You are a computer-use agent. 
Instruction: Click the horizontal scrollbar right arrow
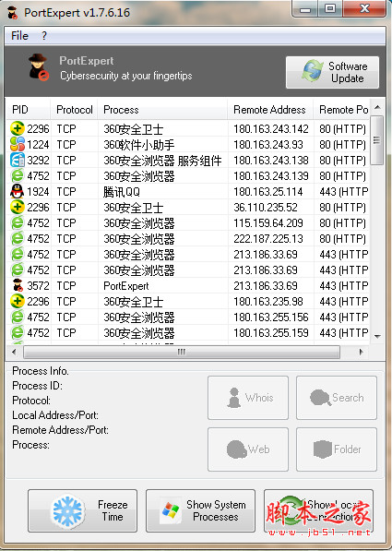[361, 352]
